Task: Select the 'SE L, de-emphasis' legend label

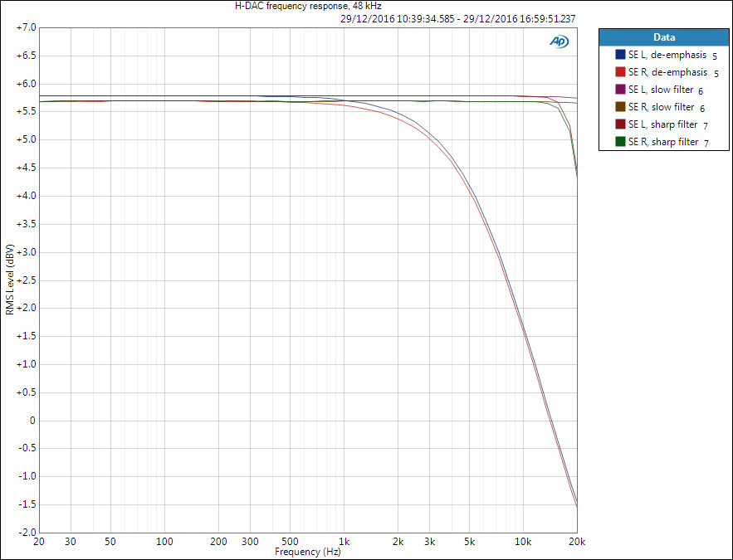Action: 667,55
